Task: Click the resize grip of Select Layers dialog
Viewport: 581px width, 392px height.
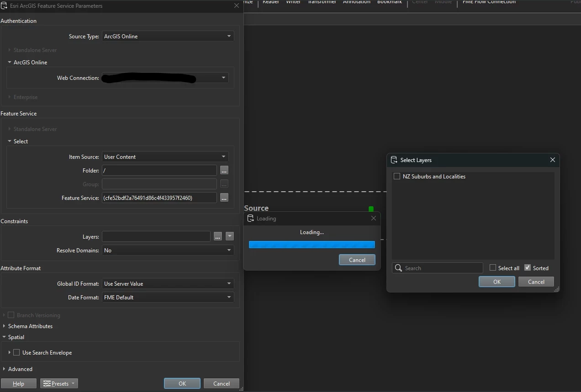Action: pyautogui.click(x=557, y=289)
